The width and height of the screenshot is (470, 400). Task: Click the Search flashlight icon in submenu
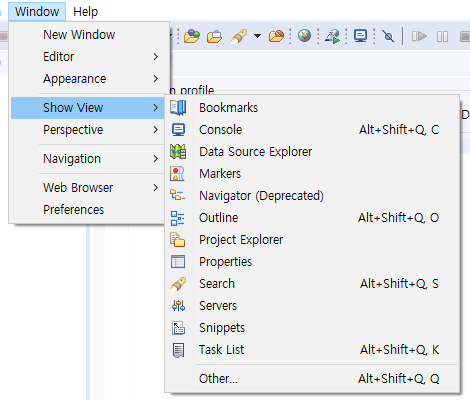pyautogui.click(x=178, y=284)
